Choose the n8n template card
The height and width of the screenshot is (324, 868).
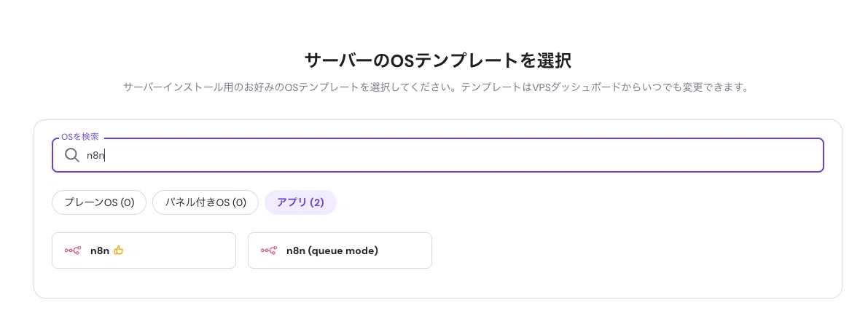[144, 250]
